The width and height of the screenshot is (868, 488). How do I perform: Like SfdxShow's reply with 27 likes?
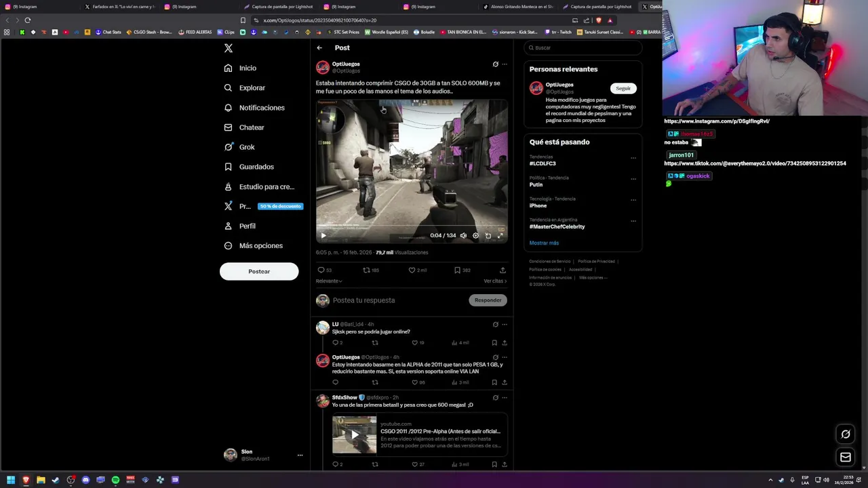[418, 464]
